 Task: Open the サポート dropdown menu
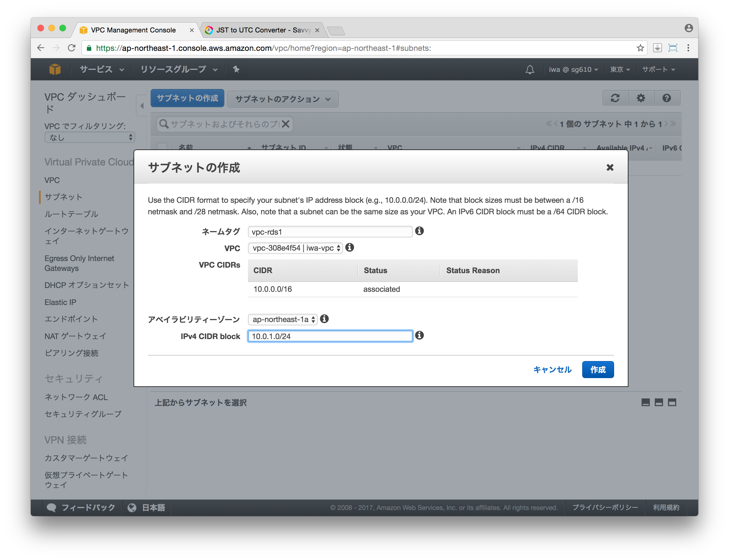click(x=658, y=69)
